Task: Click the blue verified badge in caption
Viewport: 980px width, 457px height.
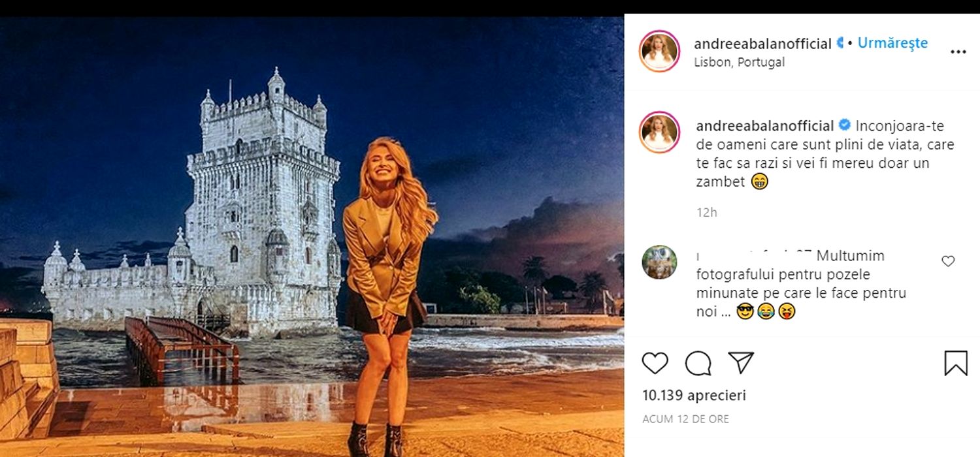Action: 844,125
